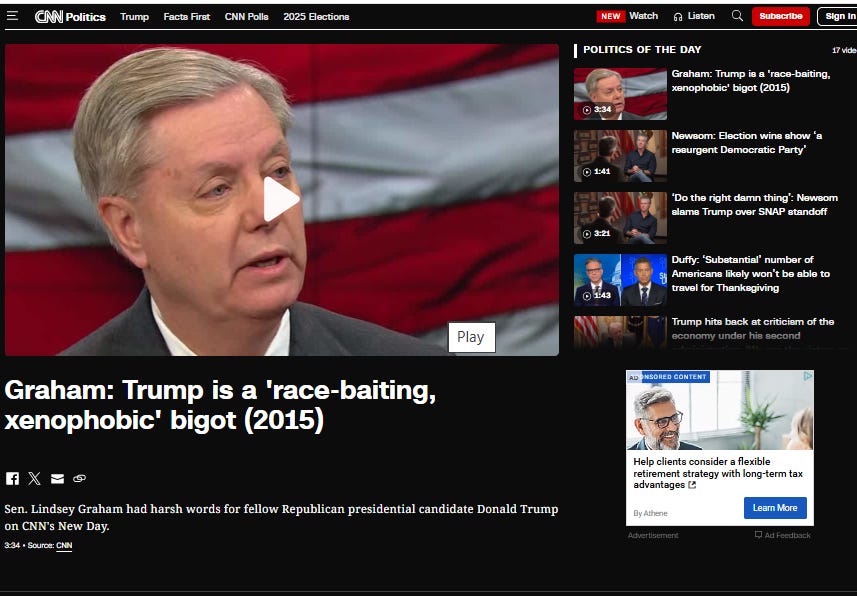Click the '17 videos' count text

[844, 50]
